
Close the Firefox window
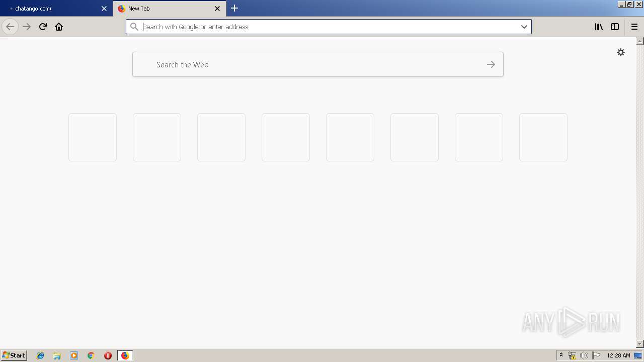(639, 4)
